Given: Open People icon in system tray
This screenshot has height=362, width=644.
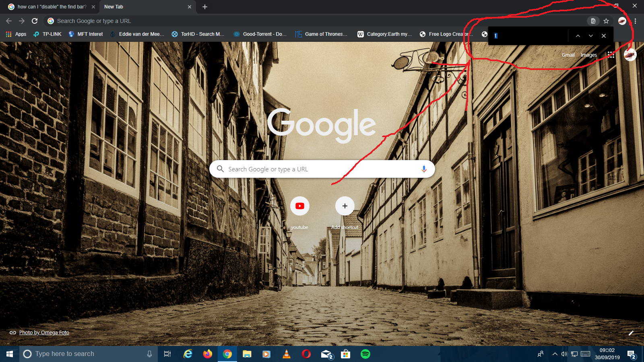Looking at the screenshot, I should (x=541, y=354).
